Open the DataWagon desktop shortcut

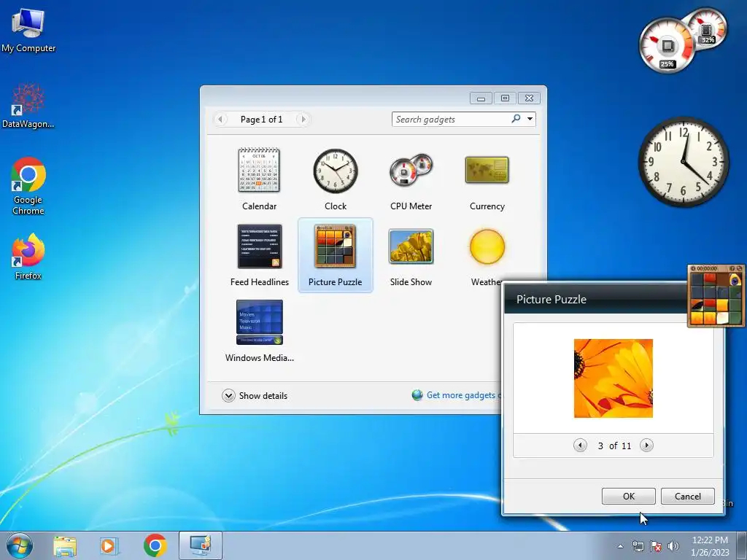(28, 106)
